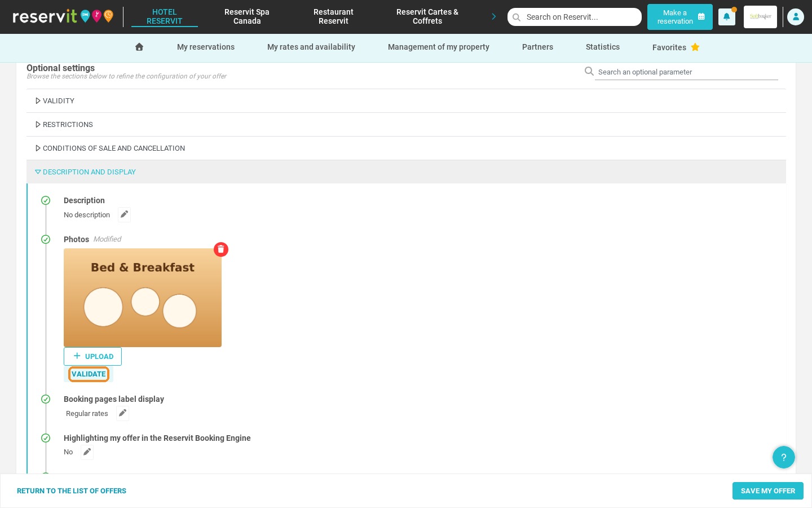Click the Favorites star icon
812x508 pixels.
point(695,47)
